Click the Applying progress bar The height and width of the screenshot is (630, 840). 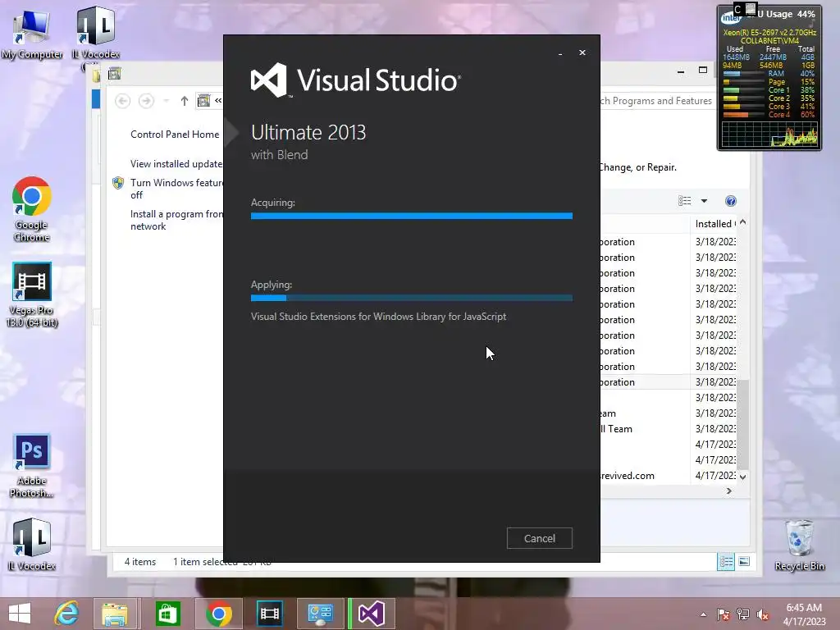click(x=412, y=298)
